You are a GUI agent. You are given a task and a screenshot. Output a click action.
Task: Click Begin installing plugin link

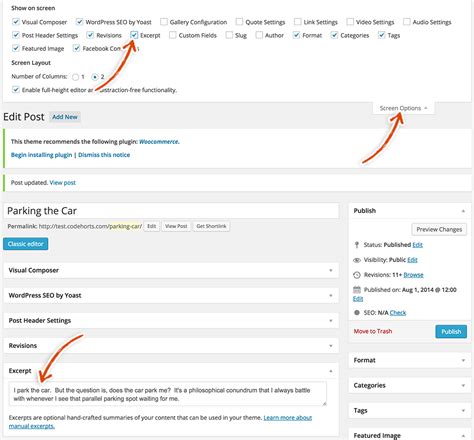tap(41, 155)
